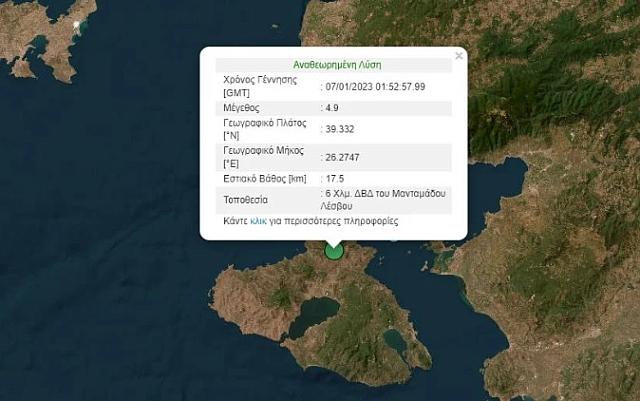Viewport: 640px width, 401px height.
Task: Select focal depth value 17.5
Action: (x=335, y=179)
